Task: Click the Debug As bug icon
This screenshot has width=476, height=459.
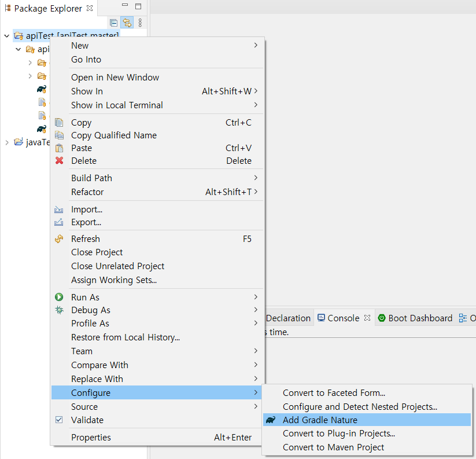Action: coord(58,310)
